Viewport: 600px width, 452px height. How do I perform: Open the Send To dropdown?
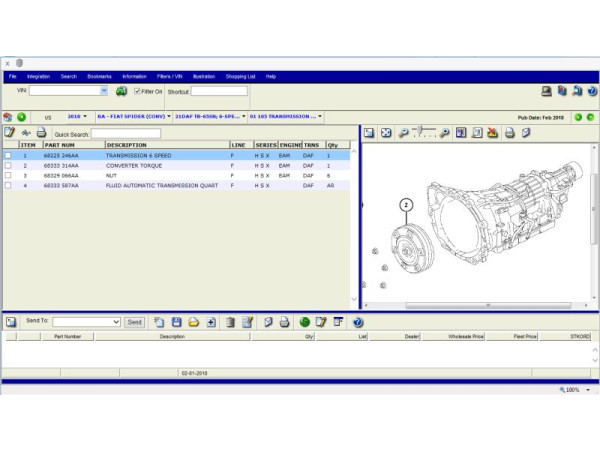click(x=116, y=322)
